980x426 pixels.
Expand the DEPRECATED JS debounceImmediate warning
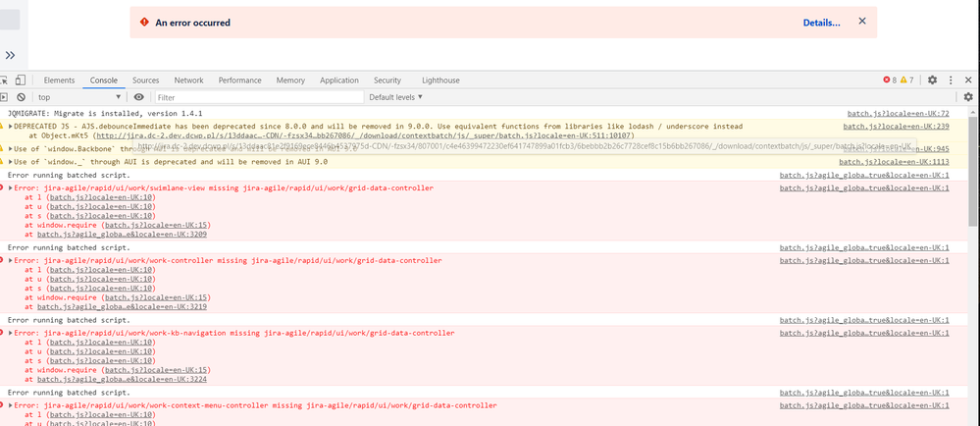[10, 127]
